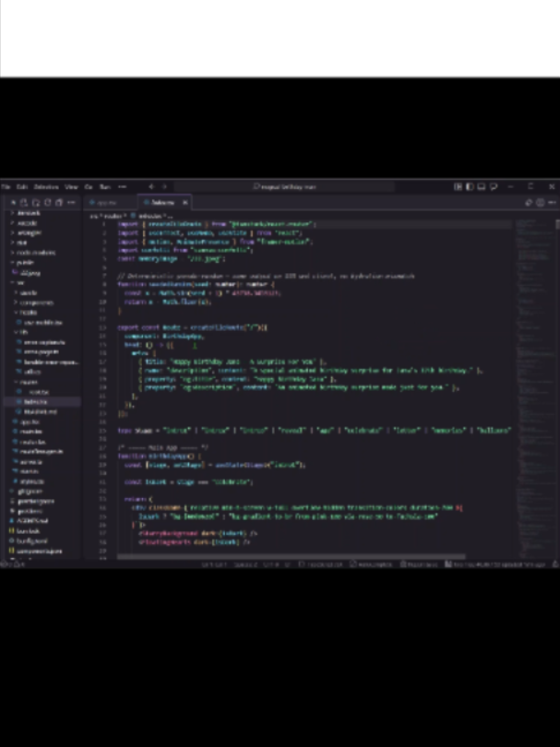560x747 pixels.
Task: Click New Folder icon in explorer header
Action: (36, 203)
